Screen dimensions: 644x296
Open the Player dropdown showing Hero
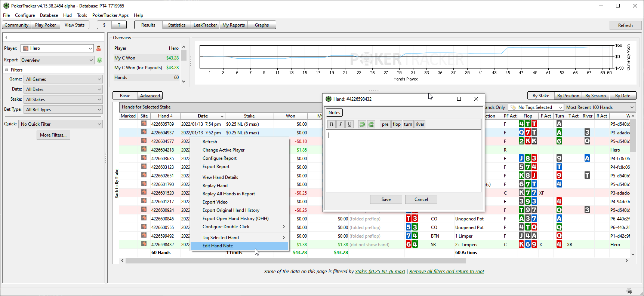pos(57,48)
